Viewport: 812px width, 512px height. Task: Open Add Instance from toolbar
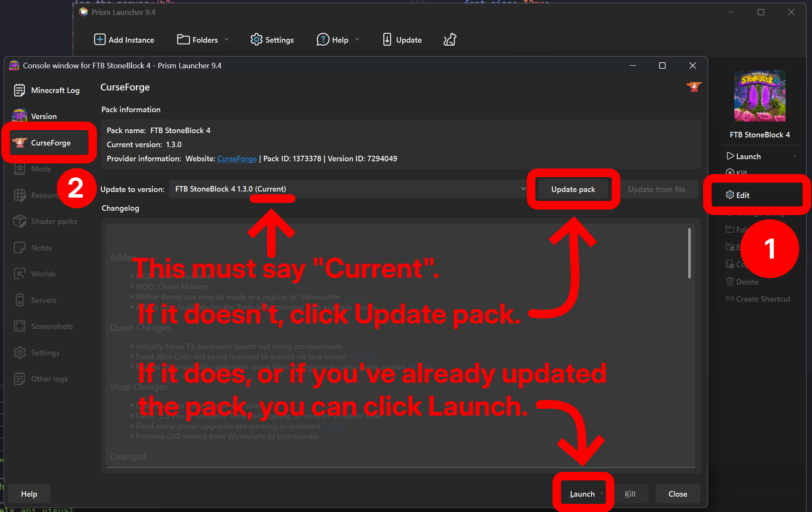124,40
